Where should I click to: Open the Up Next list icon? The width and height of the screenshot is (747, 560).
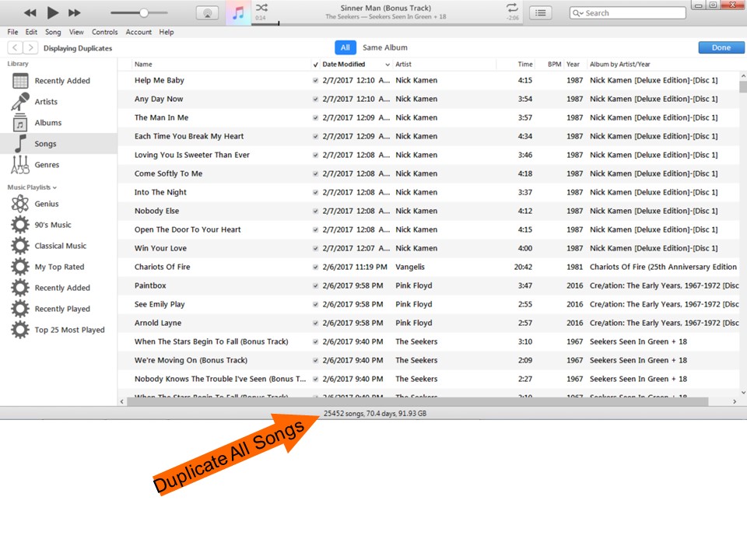pos(540,13)
